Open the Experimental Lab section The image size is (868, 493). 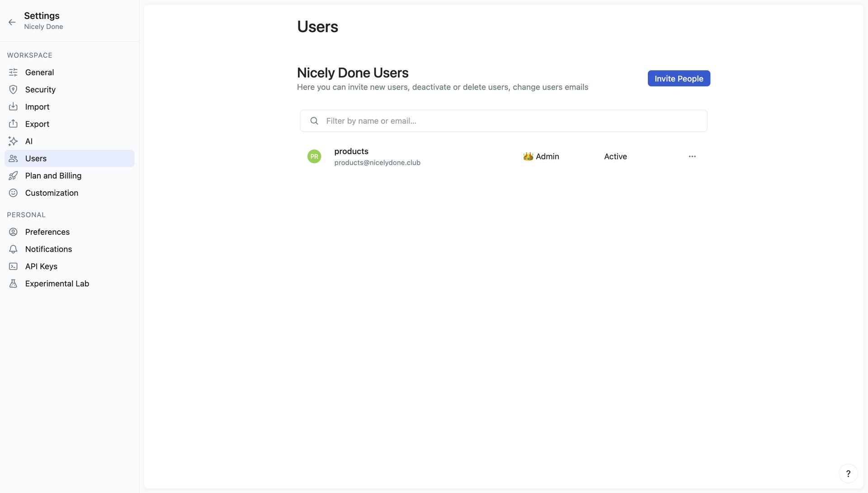57,283
